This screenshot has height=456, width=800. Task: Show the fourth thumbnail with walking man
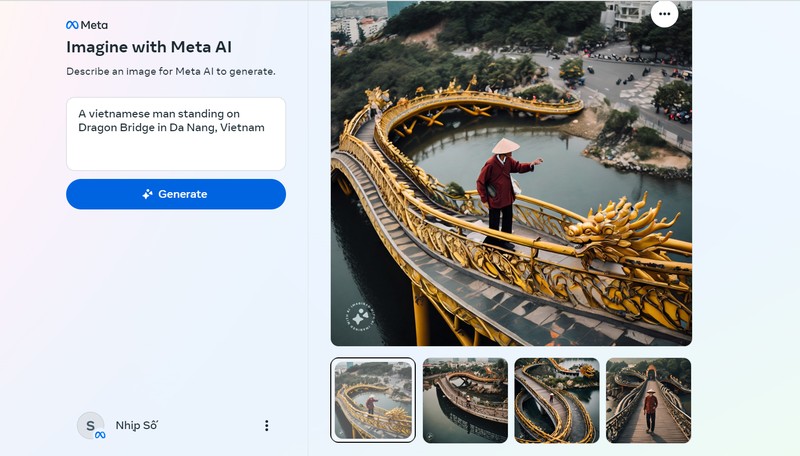click(x=648, y=400)
